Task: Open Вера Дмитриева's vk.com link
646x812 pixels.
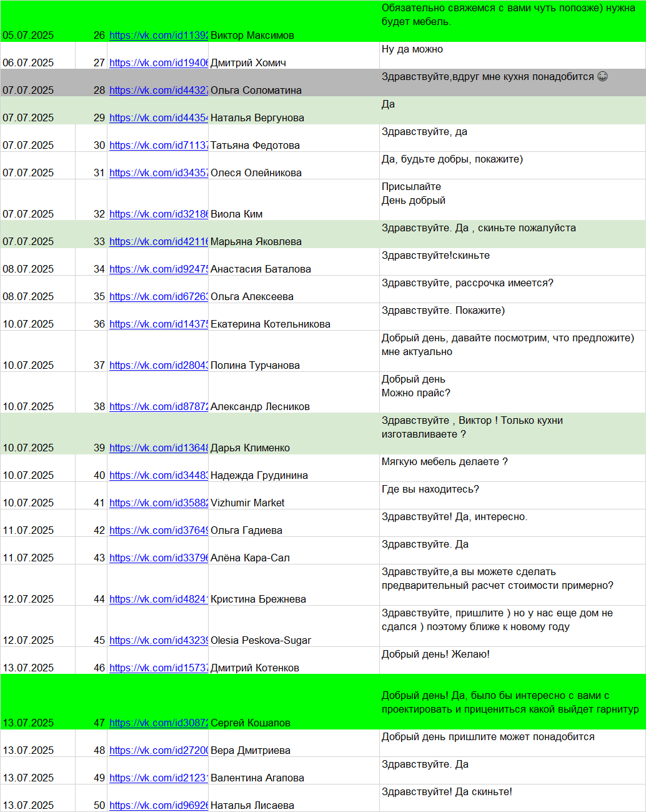Action: coord(159,751)
